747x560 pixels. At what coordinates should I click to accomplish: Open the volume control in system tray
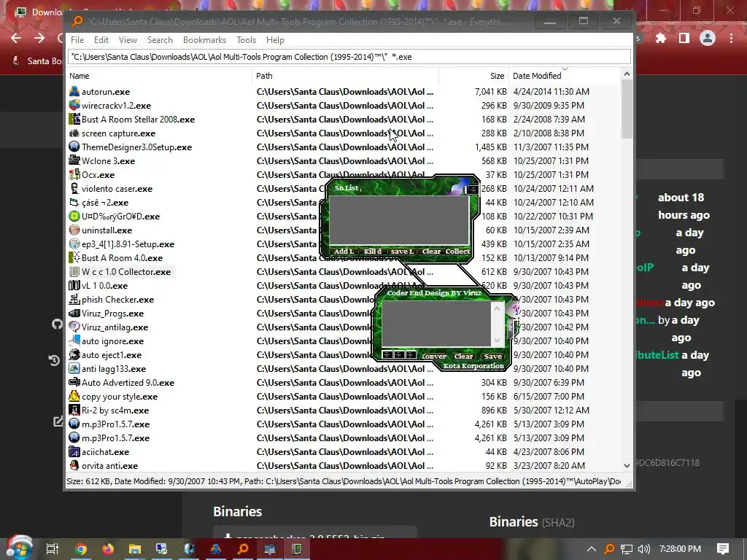[x=644, y=549]
